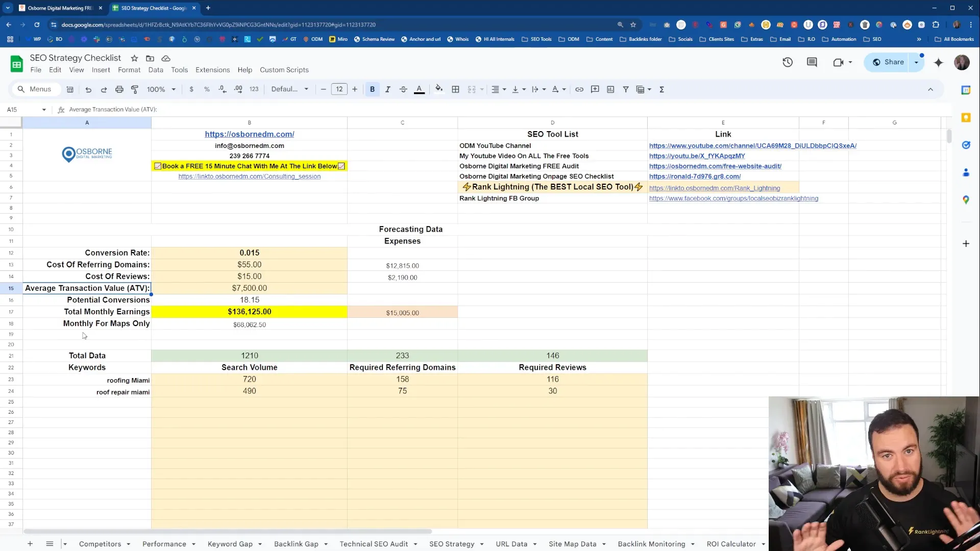The image size is (980, 551).
Task: Click the Undo icon in toolbar
Action: [x=88, y=89]
